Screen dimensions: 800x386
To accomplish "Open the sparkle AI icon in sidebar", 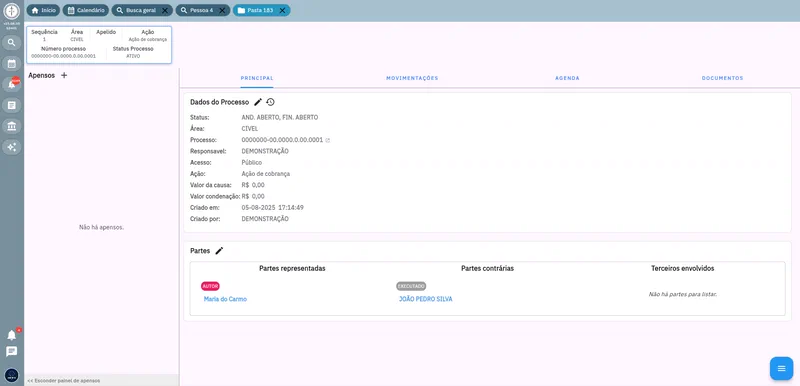I will [12, 147].
